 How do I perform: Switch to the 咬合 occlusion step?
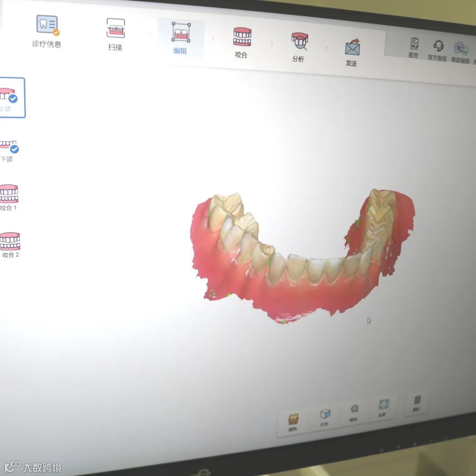point(242,42)
